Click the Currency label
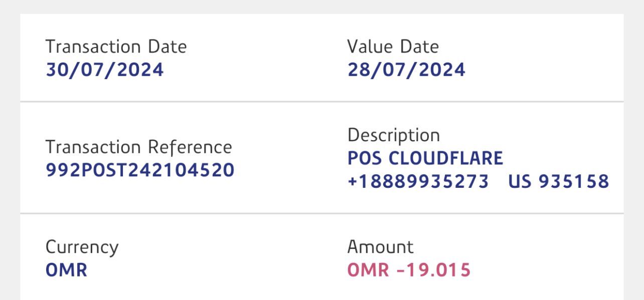 click(82, 247)
